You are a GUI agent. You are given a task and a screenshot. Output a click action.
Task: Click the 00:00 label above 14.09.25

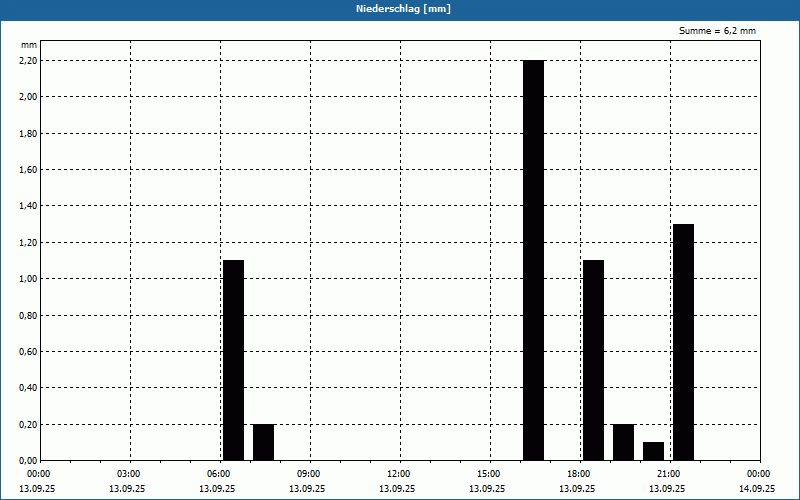click(758, 474)
